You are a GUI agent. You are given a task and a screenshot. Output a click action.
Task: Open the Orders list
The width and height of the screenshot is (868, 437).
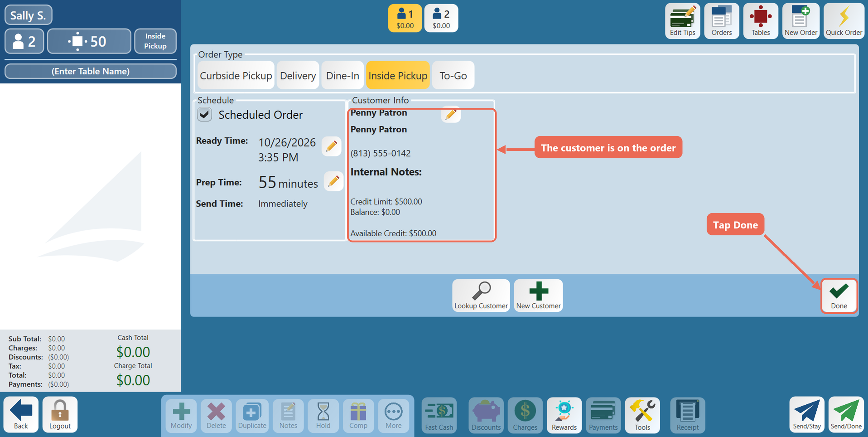pyautogui.click(x=721, y=21)
